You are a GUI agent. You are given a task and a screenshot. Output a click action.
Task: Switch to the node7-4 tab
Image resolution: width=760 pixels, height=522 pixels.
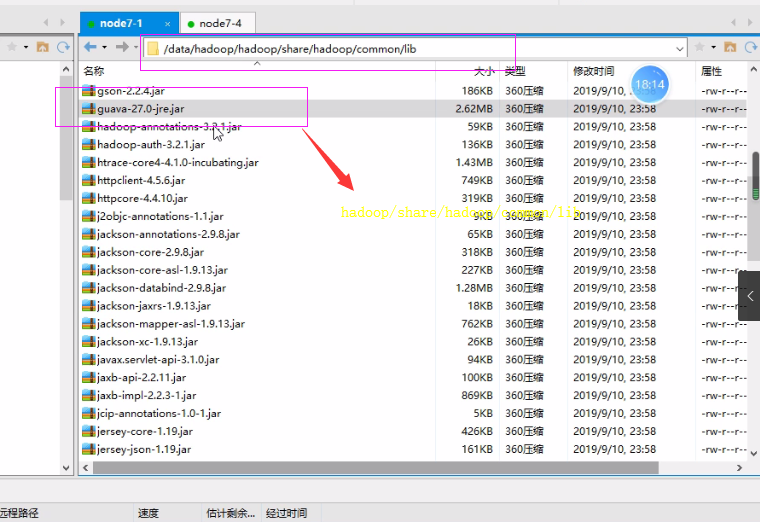(217, 23)
